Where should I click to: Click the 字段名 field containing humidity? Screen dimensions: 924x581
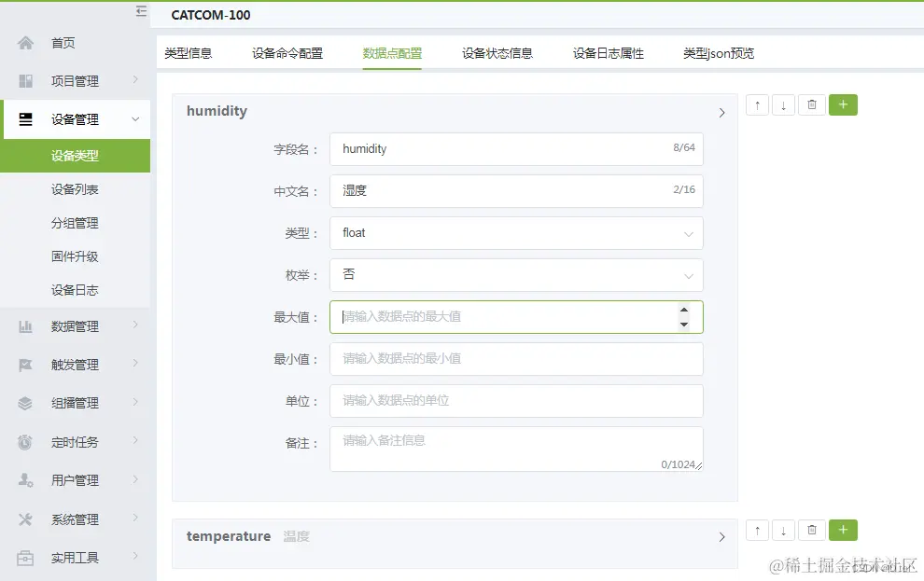[x=516, y=149]
